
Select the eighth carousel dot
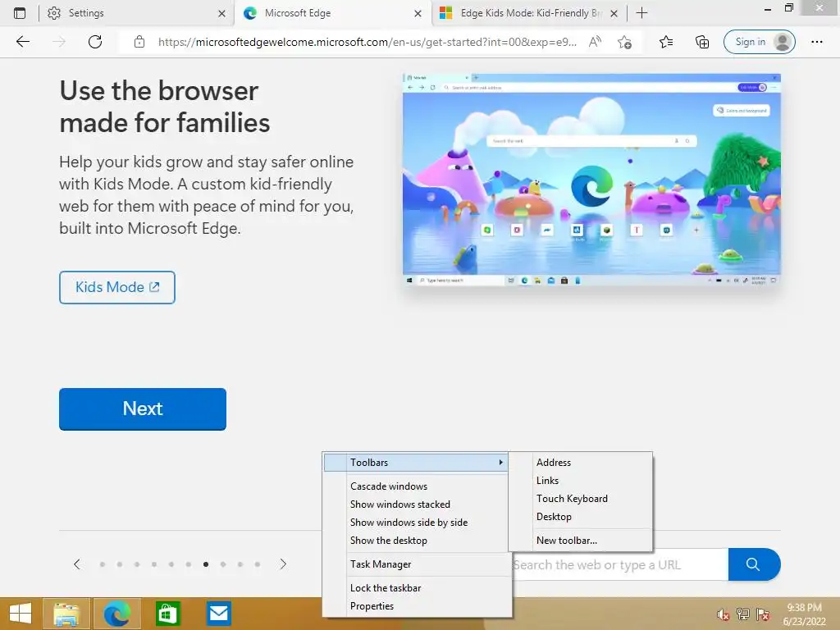223,564
